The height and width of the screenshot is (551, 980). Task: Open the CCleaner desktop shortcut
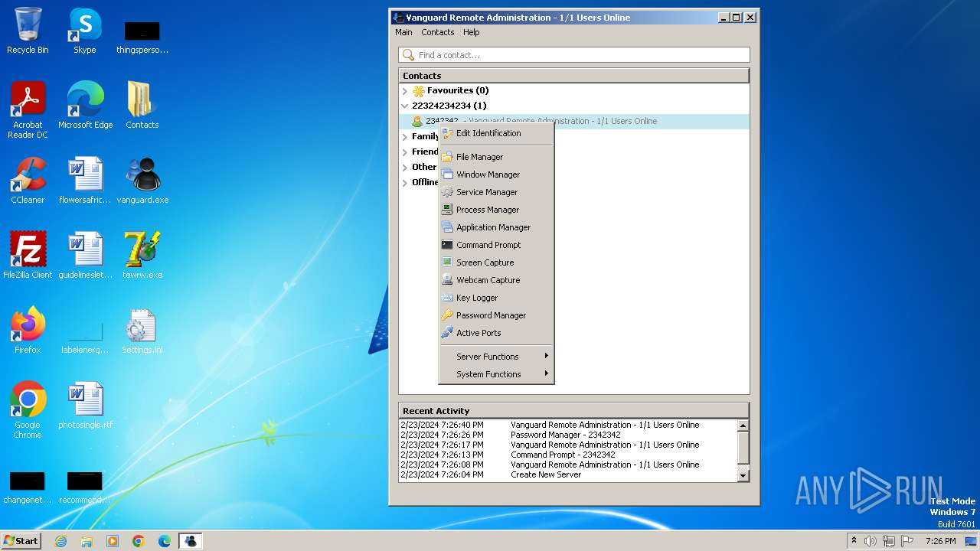tap(28, 181)
